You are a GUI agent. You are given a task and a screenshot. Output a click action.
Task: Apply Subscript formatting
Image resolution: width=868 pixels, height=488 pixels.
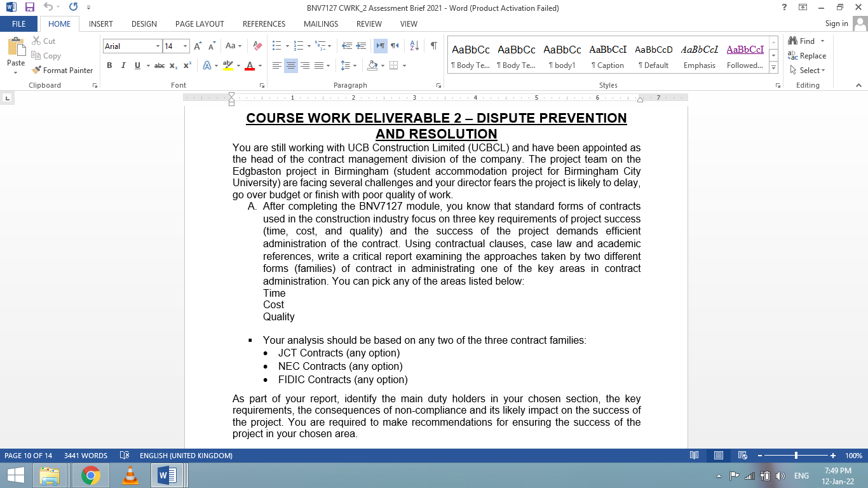[x=173, y=65]
